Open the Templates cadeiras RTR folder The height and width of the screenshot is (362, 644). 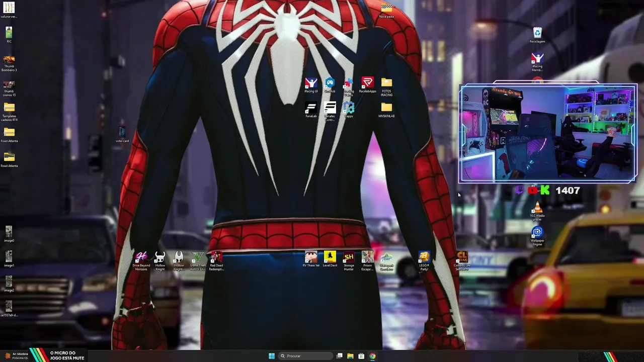9,112
